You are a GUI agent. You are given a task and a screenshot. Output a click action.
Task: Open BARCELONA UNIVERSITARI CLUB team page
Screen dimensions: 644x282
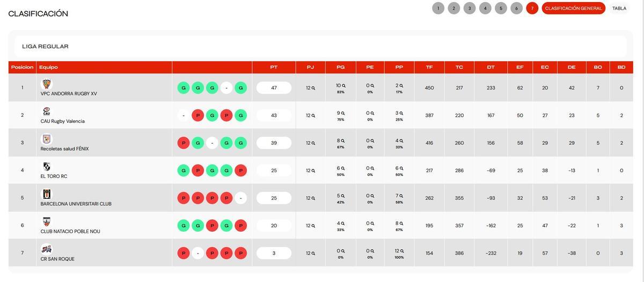point(76,204)
